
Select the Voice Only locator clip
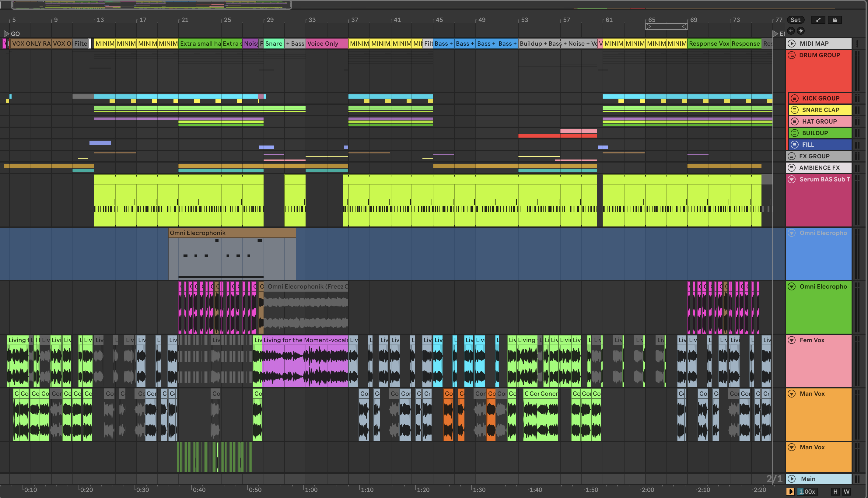tap(327, 44)
